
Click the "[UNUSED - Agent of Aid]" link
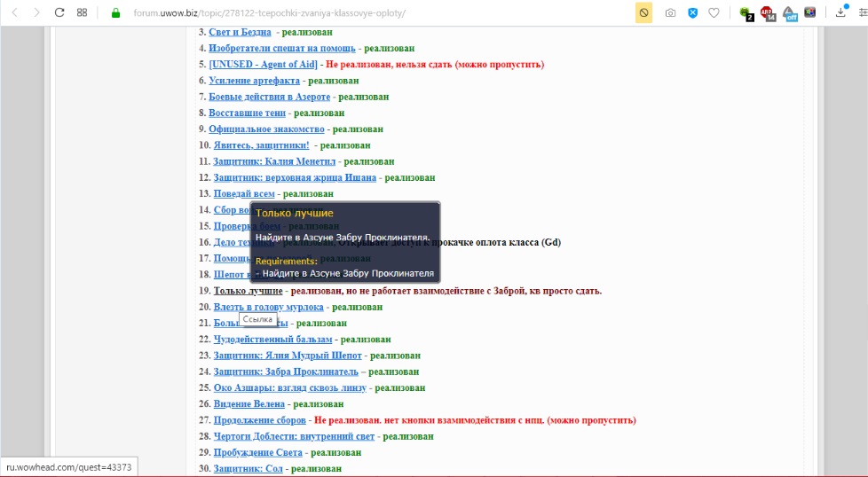tap(263, 65)
